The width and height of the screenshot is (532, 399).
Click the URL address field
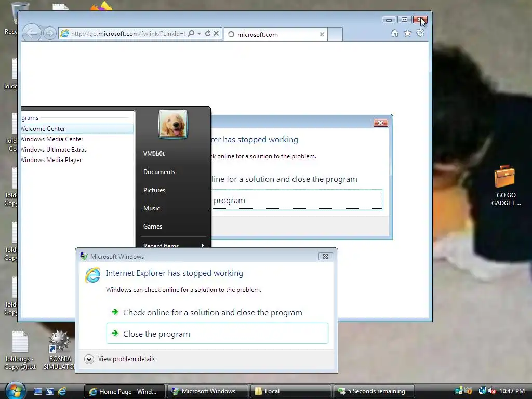[x=128, y=34]
